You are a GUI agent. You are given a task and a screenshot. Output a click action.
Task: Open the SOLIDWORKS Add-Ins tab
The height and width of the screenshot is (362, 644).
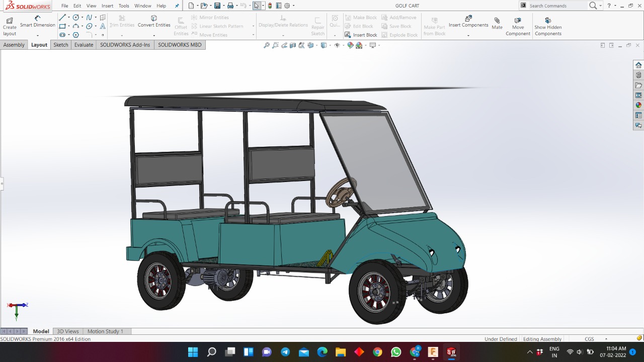125,45
